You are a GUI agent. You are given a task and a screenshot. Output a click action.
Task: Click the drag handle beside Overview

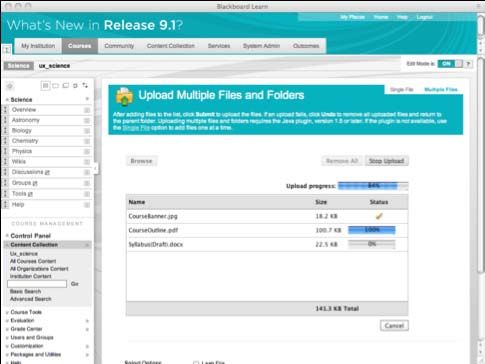point(5,110)
